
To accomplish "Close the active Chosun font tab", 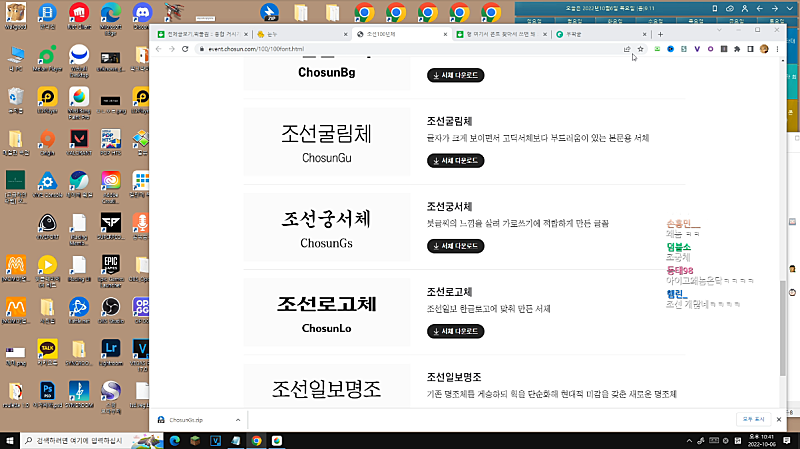I will point(445,34).
